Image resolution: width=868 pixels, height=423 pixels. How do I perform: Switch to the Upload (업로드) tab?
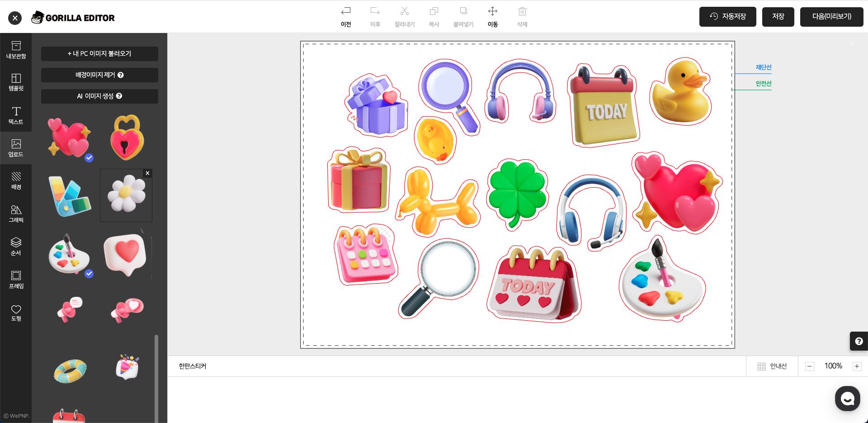coord(16,148)
